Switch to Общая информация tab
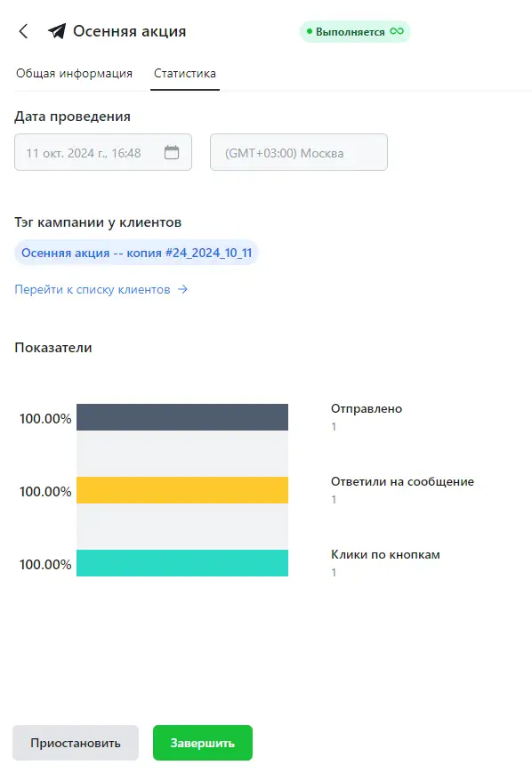 [74, 74]
